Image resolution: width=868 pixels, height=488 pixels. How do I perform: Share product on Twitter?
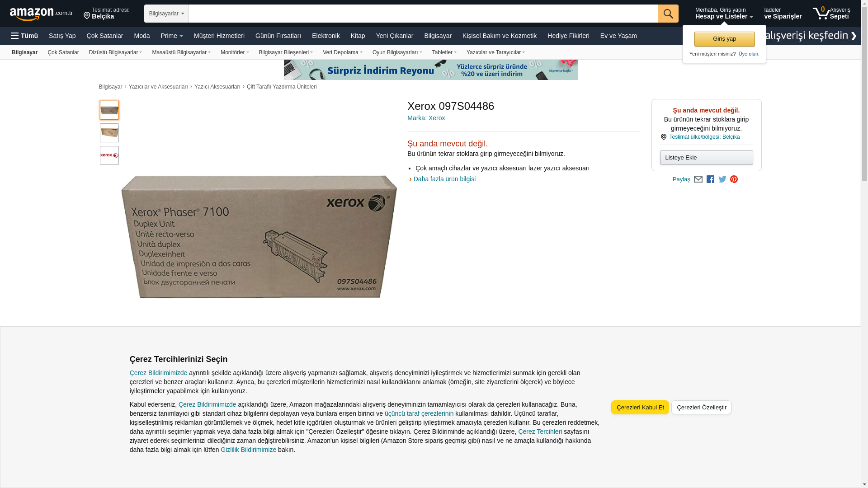coord(722,179)
